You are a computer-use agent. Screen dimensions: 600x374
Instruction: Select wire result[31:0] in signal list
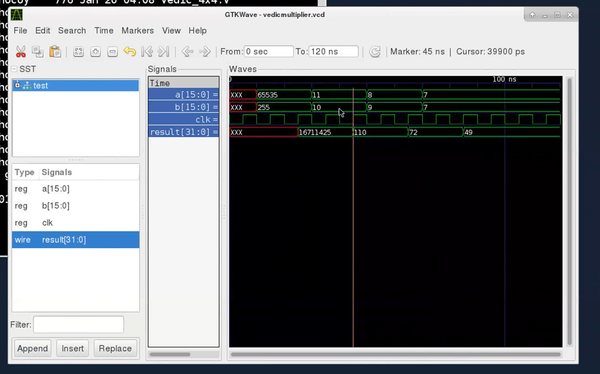point(75,240)
